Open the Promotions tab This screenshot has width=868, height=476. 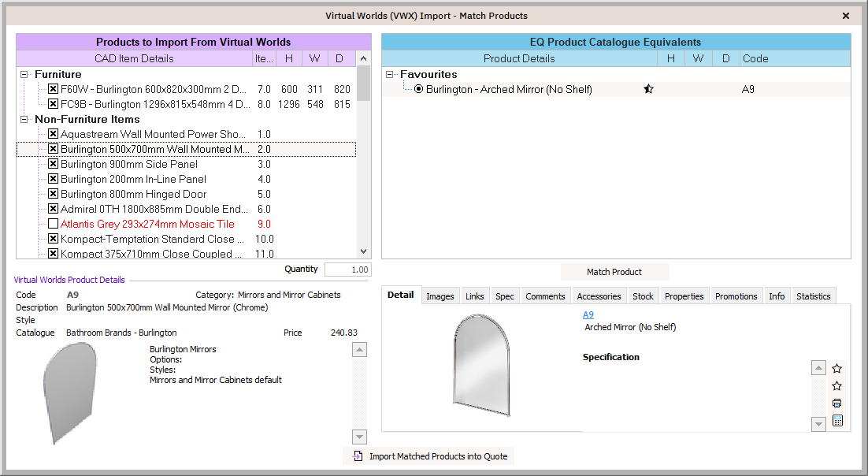(x=736, y=296)
